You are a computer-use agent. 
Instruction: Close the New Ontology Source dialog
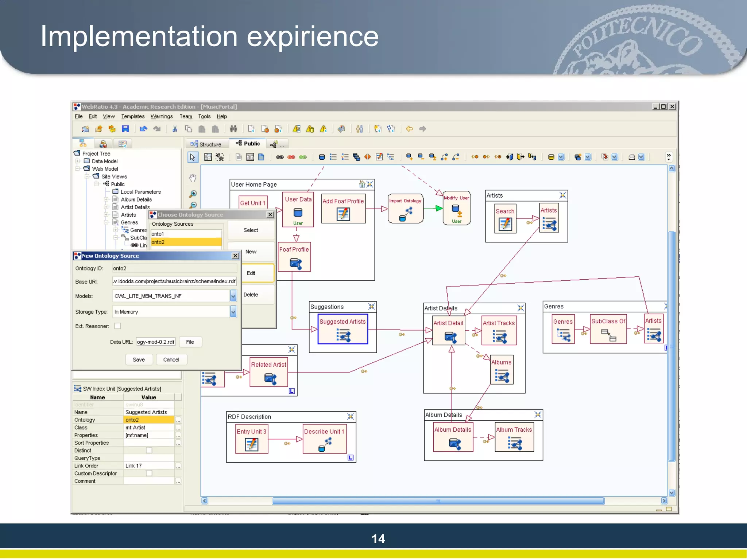click(236, 256)
